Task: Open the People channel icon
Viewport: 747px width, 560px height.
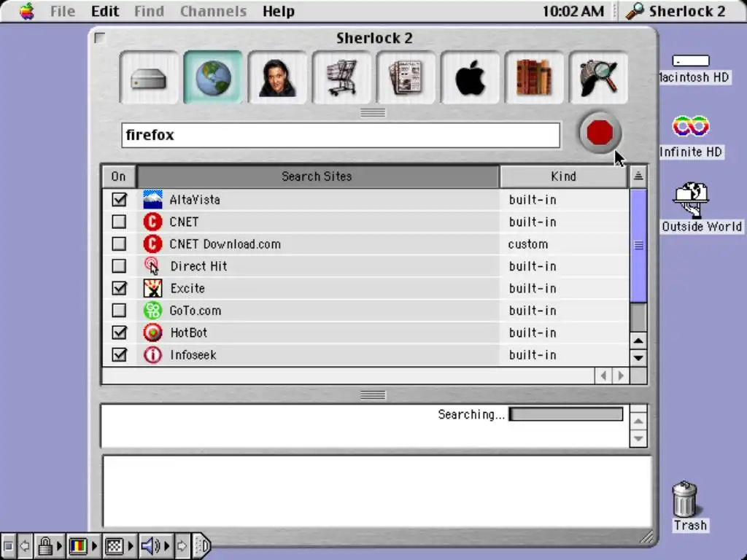Action: pyautogui.click(x=277, y=77)
